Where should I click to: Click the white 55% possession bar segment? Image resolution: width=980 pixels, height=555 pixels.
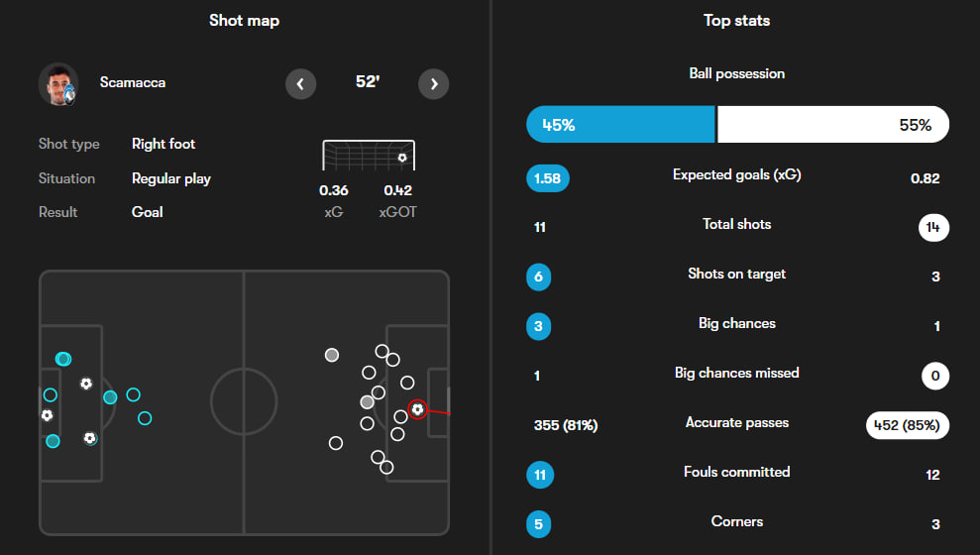point(832,126)
